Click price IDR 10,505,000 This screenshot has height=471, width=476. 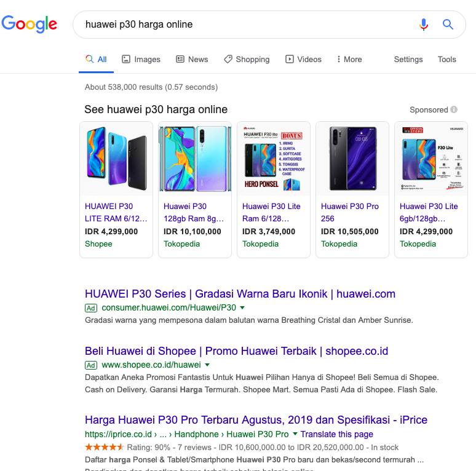[350, 232]
